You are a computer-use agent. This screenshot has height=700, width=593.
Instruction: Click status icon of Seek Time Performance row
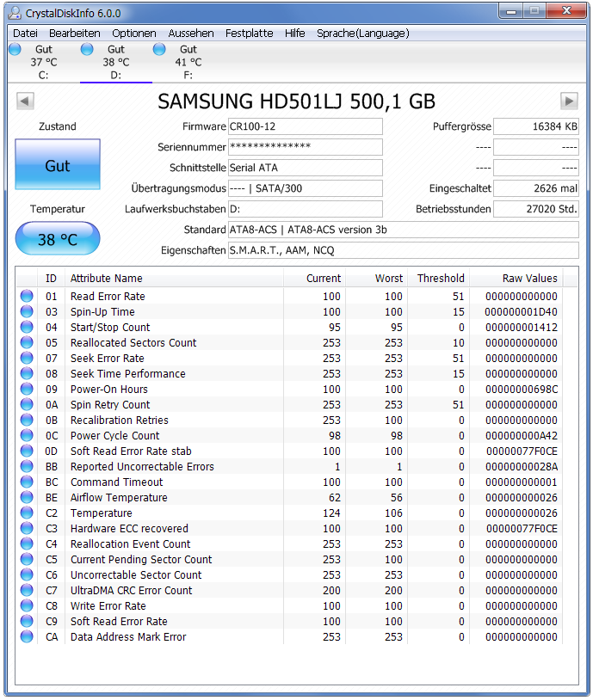tap(27, 374)
